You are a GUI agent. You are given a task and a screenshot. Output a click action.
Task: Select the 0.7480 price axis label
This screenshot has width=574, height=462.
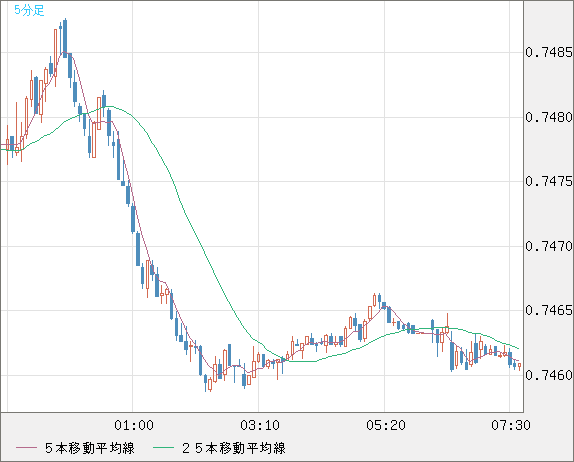(549, 117)
